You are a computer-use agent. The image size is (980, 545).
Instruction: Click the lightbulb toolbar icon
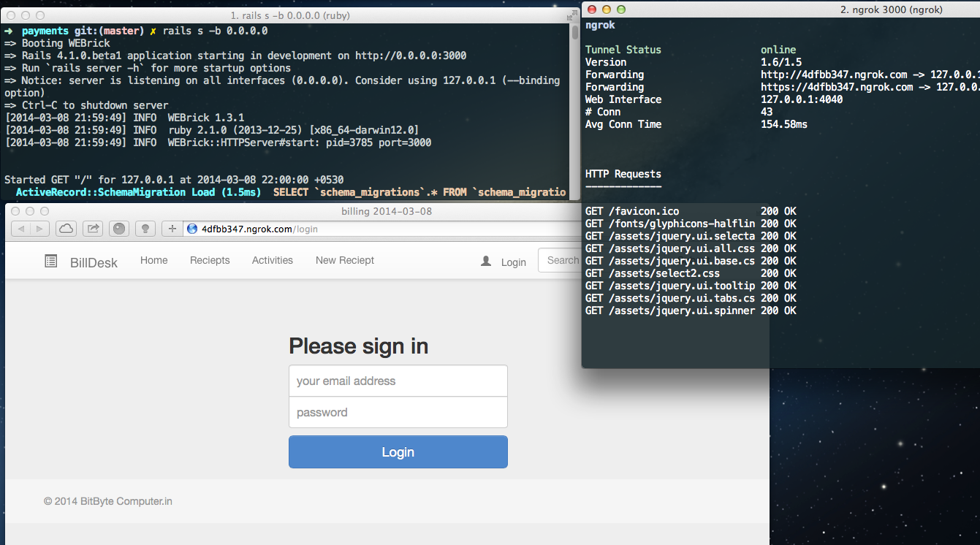[x=145, y=229]
